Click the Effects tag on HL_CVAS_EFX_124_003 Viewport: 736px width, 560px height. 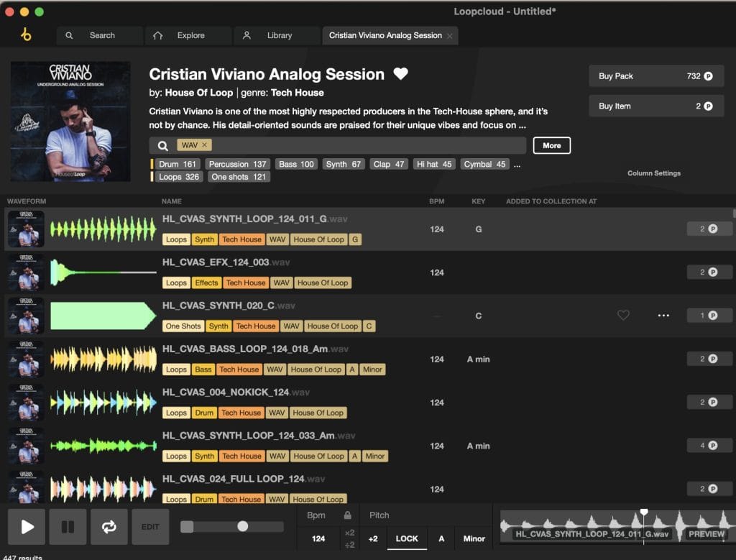point(206,283)
